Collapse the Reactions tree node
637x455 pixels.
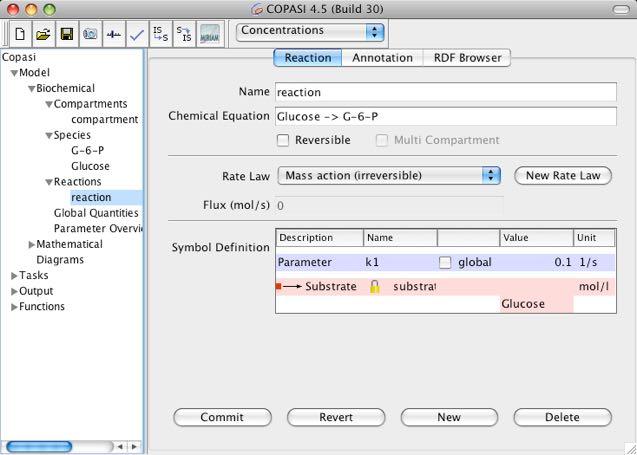tap(49, 182)
